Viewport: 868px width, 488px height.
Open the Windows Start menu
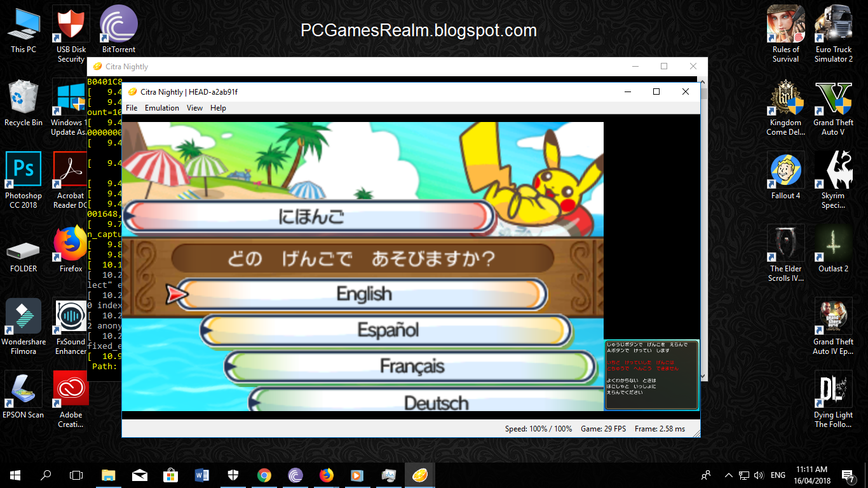pyautogui.click(x=15, y=475)
